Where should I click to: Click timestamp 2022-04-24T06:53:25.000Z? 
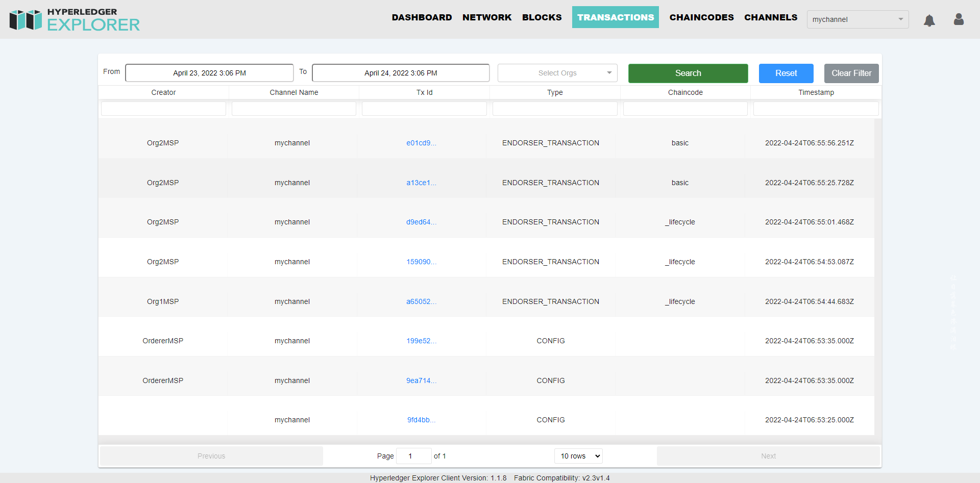click(810, 420)
